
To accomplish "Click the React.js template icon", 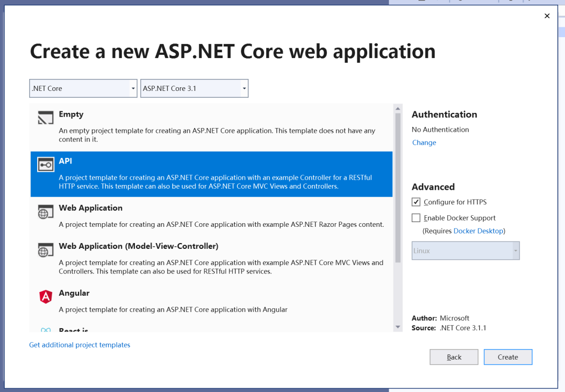I will (46, 330).
